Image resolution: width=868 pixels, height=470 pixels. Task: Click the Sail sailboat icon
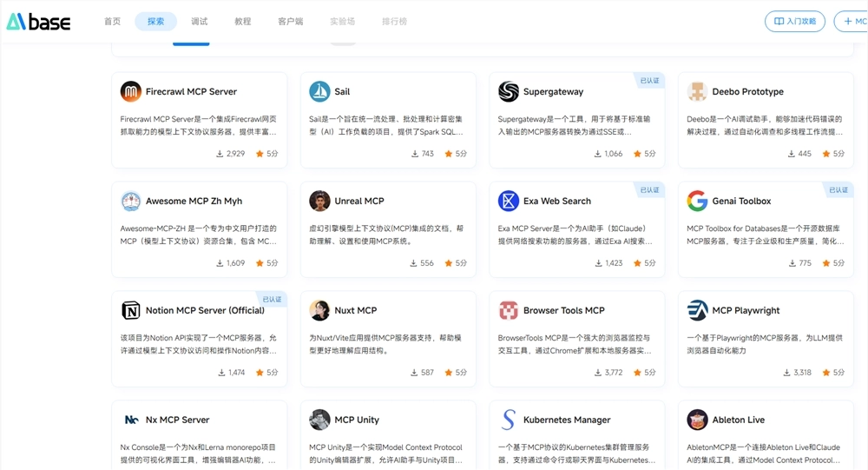click(319, 91)
